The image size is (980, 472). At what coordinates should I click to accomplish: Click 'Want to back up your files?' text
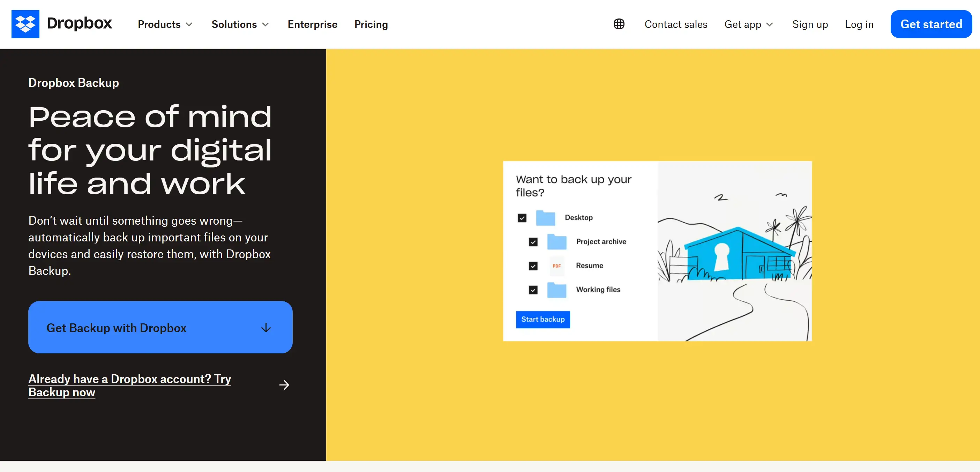click(573, 186)
